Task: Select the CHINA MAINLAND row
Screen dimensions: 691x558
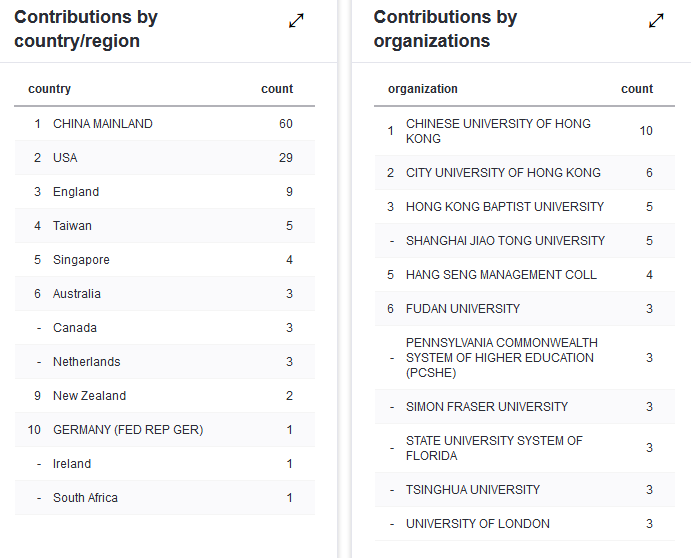Action: tap(103, 124)
